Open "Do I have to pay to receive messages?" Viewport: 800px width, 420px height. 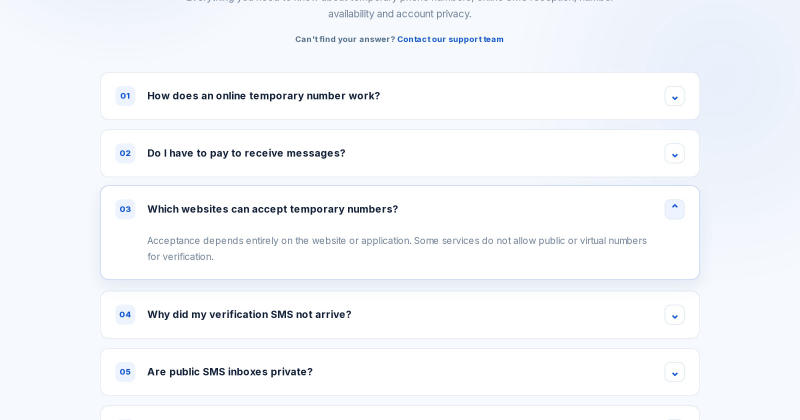246,153
